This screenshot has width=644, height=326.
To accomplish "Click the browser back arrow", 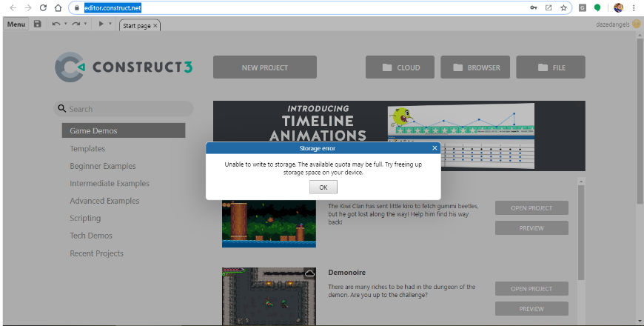I will pos(13,8).
